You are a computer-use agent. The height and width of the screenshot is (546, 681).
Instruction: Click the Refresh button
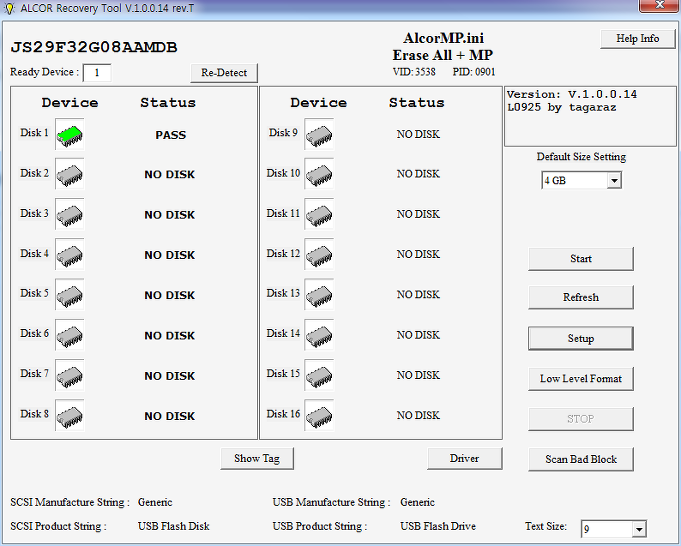(581, 297)
